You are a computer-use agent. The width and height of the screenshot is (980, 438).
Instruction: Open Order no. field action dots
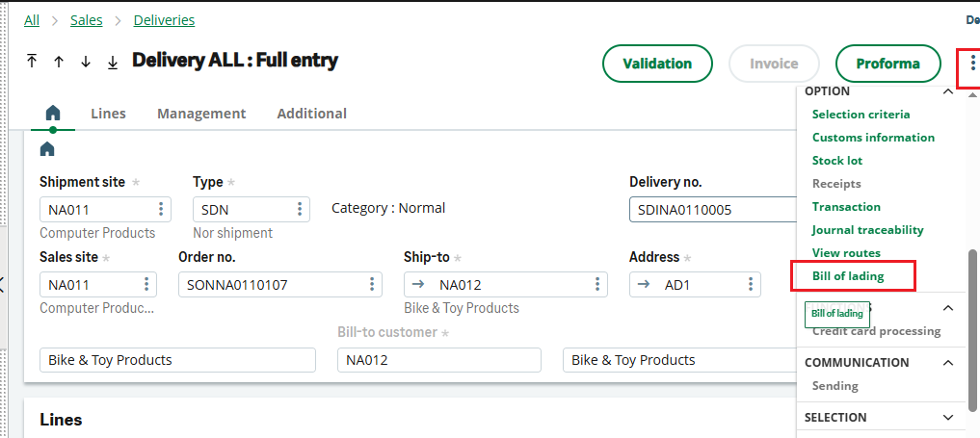[x=371, y=284]
